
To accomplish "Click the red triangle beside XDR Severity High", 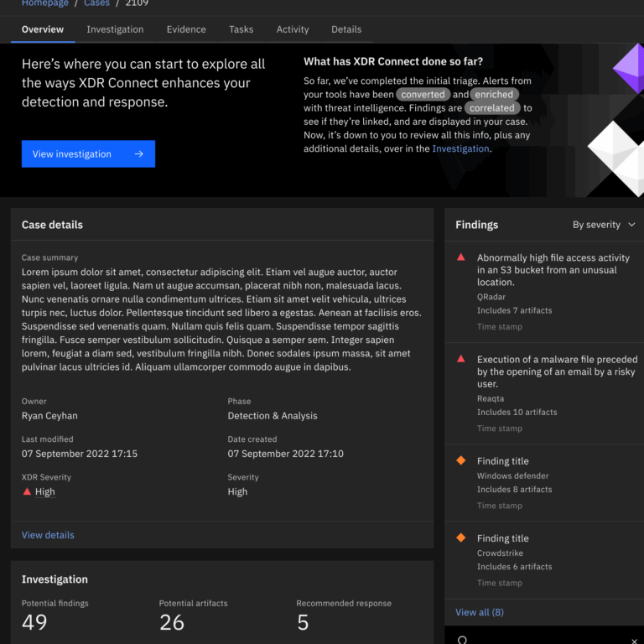I will [x=27, y=491].
